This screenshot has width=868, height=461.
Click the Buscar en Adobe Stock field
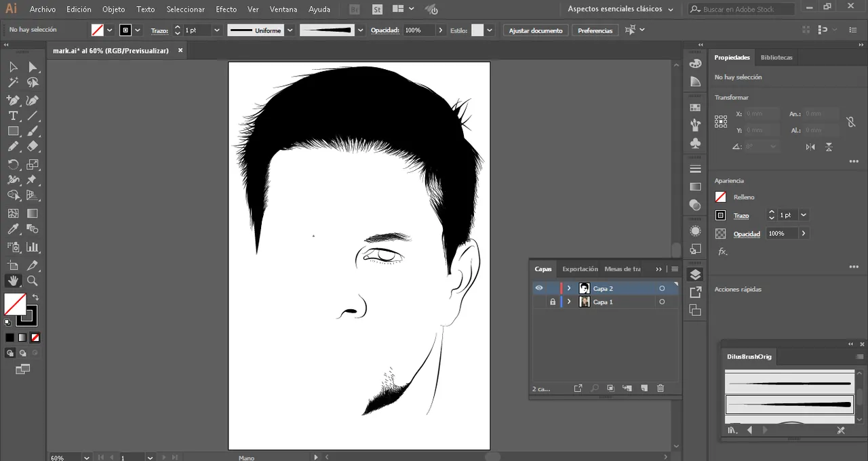click(741, 9)
